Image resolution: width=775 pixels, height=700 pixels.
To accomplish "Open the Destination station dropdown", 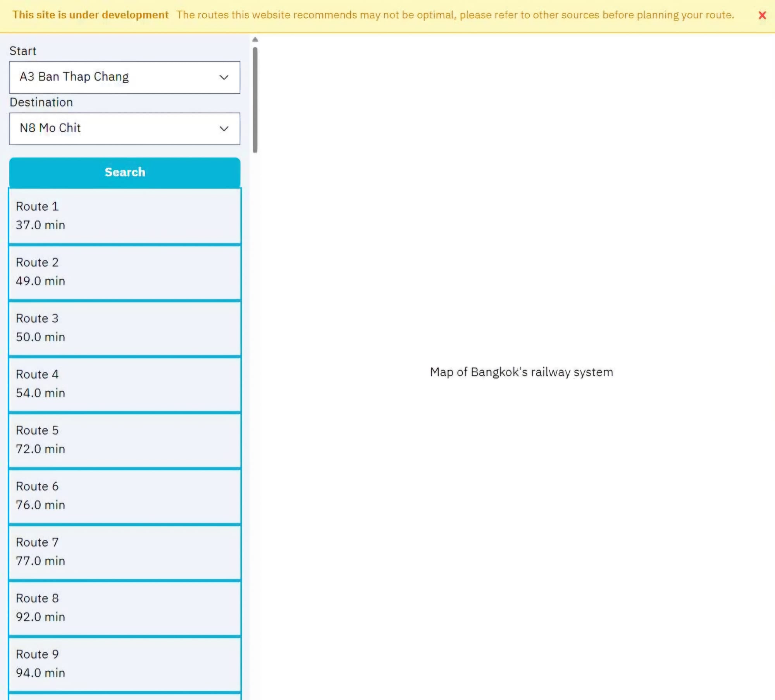I will click(x=124, y=129).
